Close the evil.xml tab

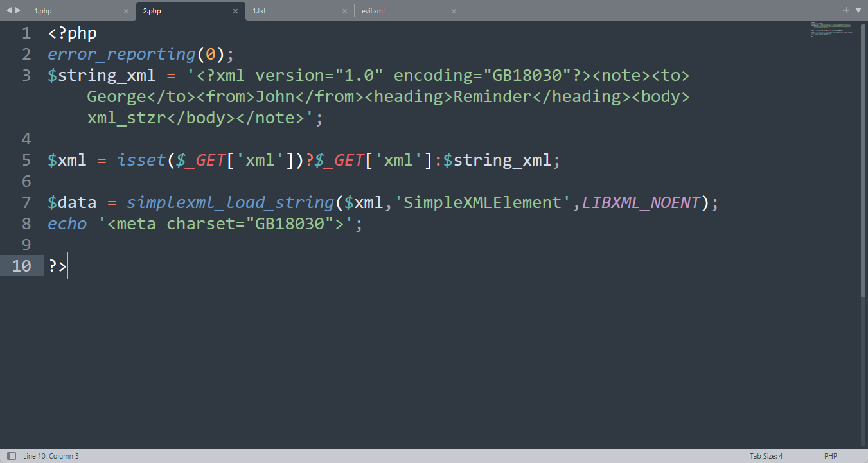click(x=454, y=12)
